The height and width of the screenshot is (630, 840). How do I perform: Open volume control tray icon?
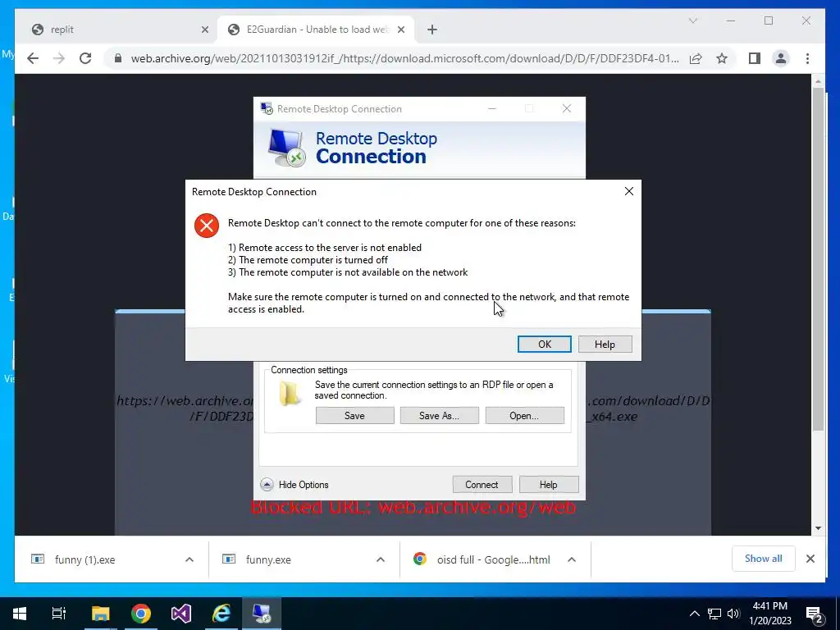733,614
